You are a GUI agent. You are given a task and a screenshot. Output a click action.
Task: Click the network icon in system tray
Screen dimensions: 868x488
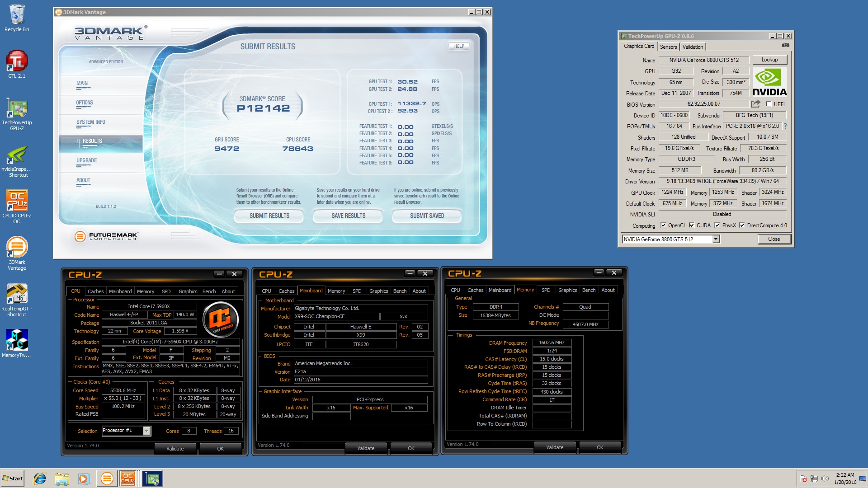pyautogui.click(x=814, y=479)
